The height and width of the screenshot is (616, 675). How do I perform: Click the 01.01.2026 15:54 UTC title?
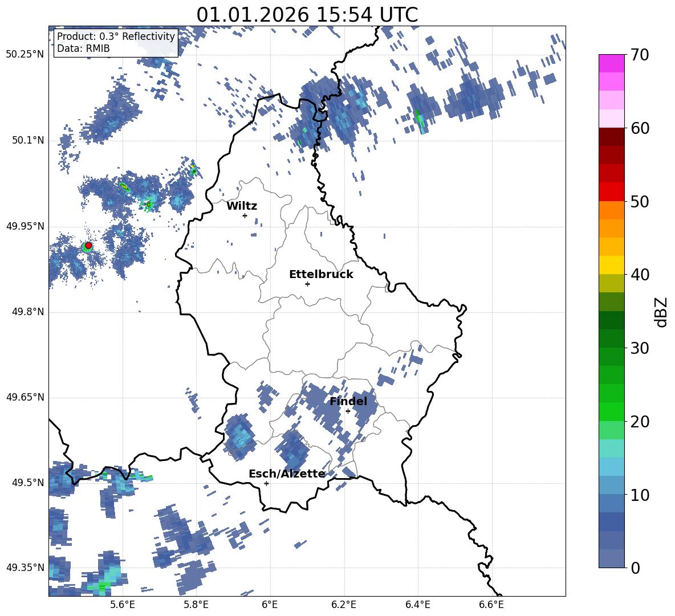tap(307, 15)
